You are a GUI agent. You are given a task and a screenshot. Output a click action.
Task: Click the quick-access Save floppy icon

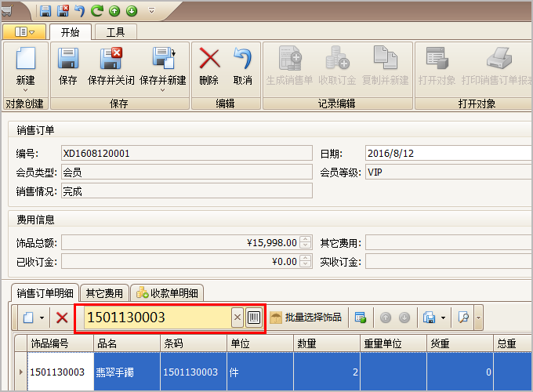click(45, 11)
